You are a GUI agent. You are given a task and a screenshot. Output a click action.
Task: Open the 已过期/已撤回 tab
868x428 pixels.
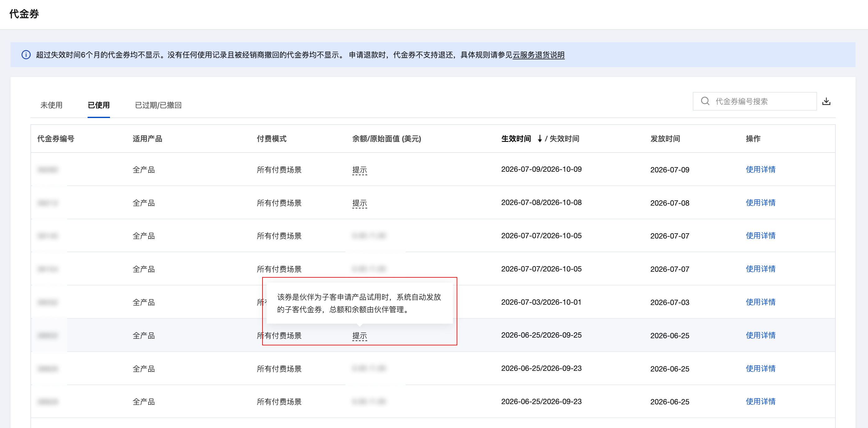tap(158, 105)
